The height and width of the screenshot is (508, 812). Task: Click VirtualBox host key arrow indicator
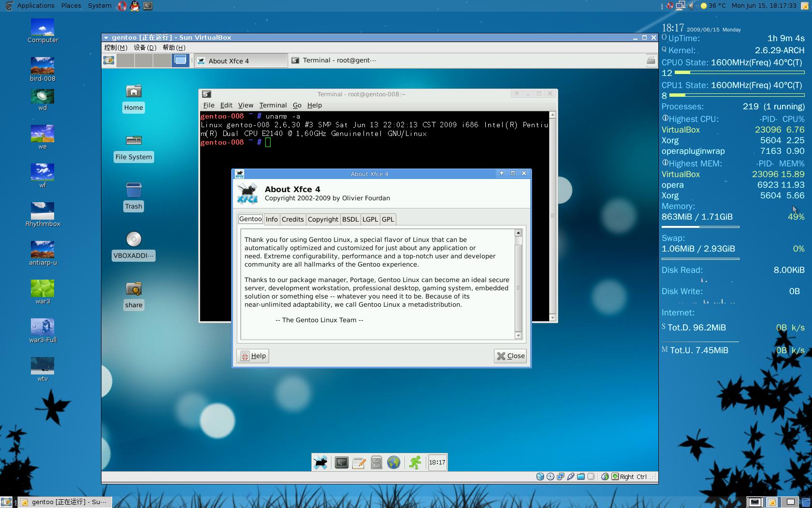point(615,477)
